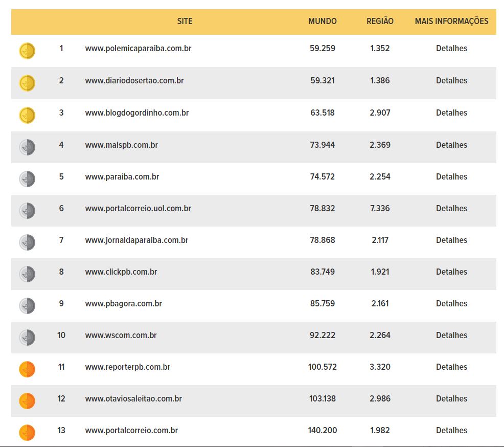Open Detalhes for reporterpb row
The image size is (504, 447).
451,367
